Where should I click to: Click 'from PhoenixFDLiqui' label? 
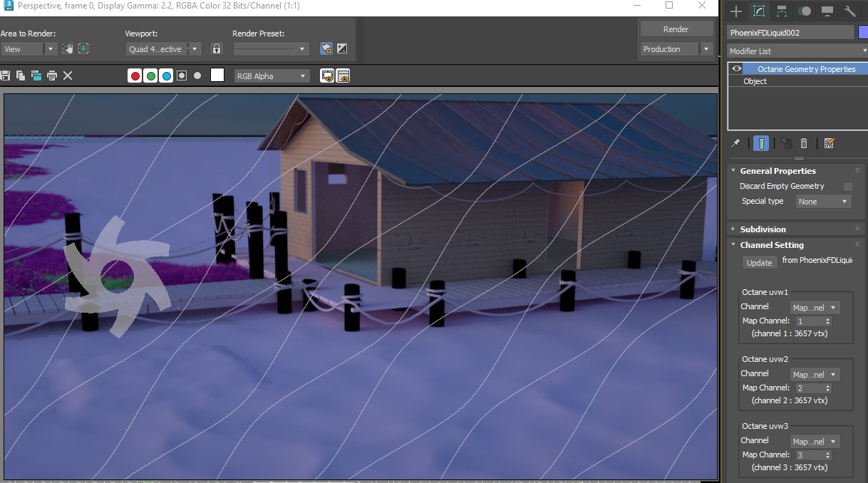pos(817,260)
